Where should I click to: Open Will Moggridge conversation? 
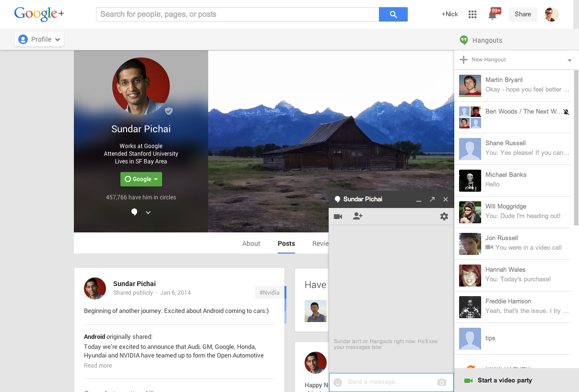click(x=513, y=212)
